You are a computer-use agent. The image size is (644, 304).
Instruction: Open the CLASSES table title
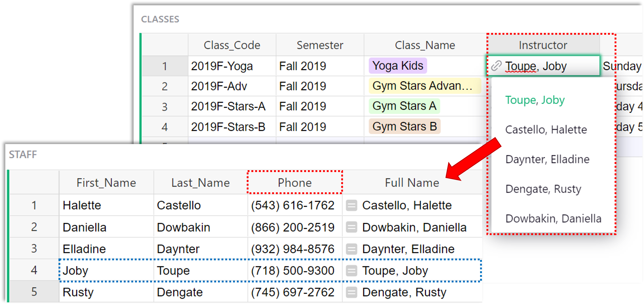[x=160, y=19]
